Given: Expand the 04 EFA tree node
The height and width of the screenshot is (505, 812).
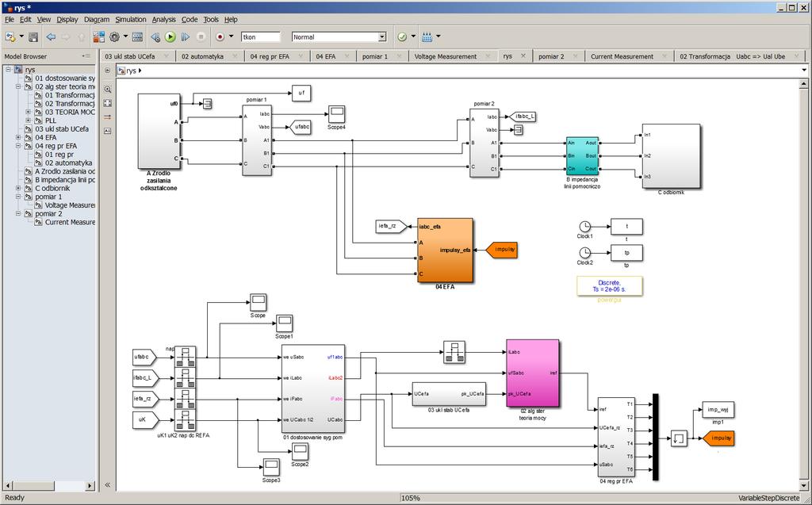Looking at the screenshot, I should pos(19,137).
